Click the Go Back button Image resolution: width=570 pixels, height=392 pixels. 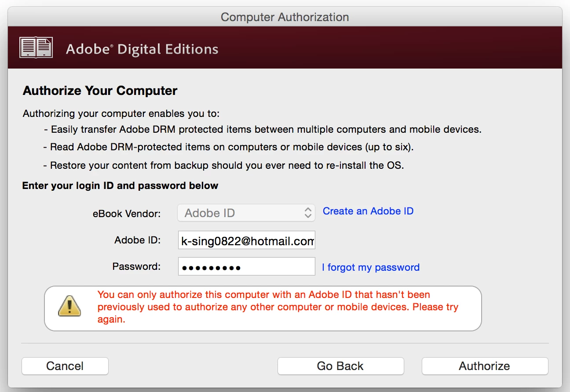point(340,366)
